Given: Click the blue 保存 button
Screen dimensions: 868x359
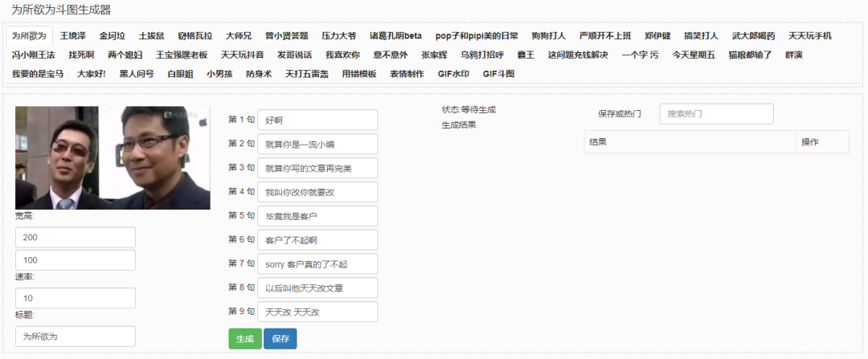Looking at the screenshot, I should (280, 339).
